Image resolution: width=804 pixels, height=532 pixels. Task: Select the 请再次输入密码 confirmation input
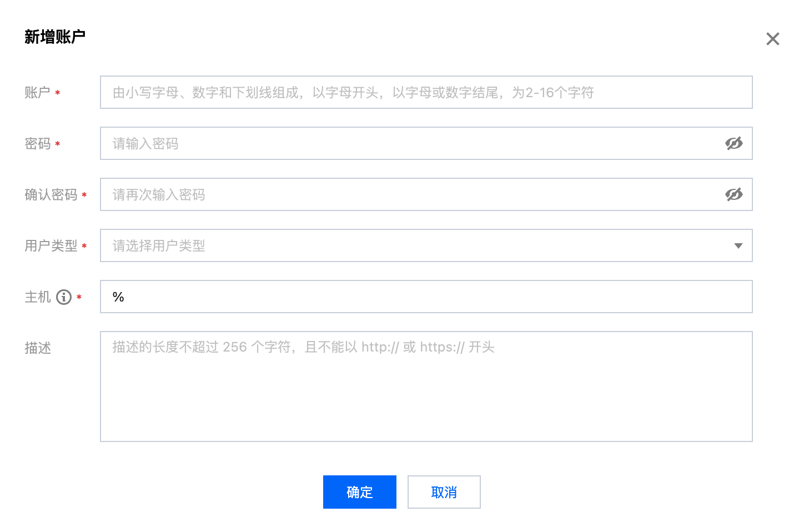tap(411, 195)
